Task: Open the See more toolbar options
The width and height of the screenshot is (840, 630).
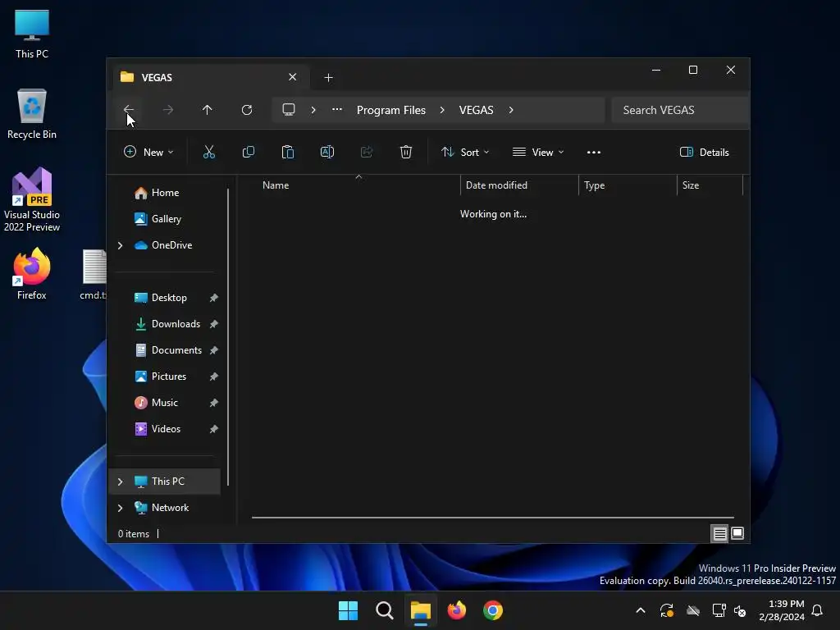Action: [594, 152]
